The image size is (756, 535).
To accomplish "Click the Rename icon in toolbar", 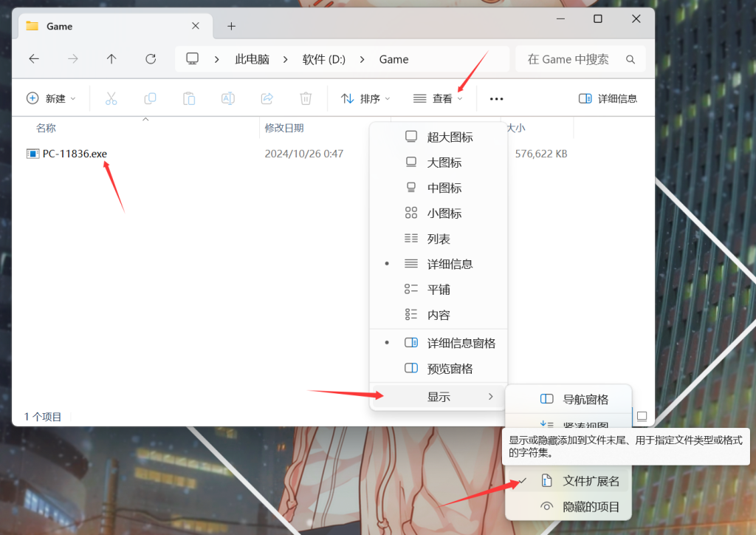I will [228, 98].
